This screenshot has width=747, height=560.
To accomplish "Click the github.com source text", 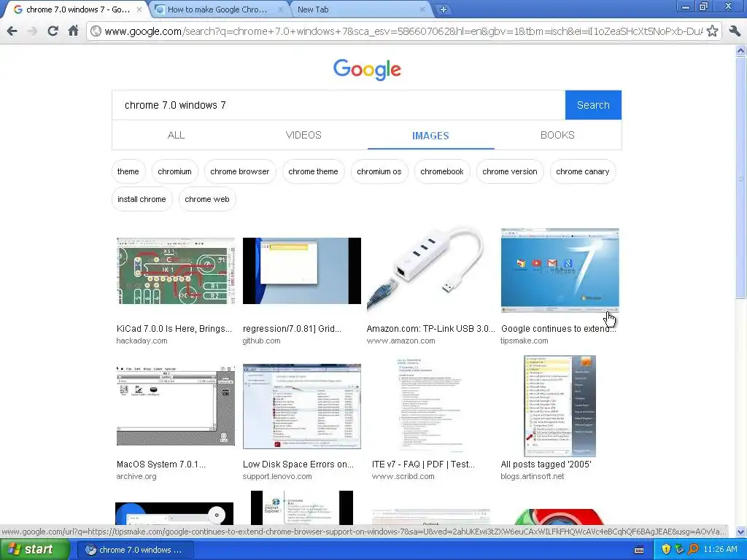I will pyautogui.click(x=262, y=341).
